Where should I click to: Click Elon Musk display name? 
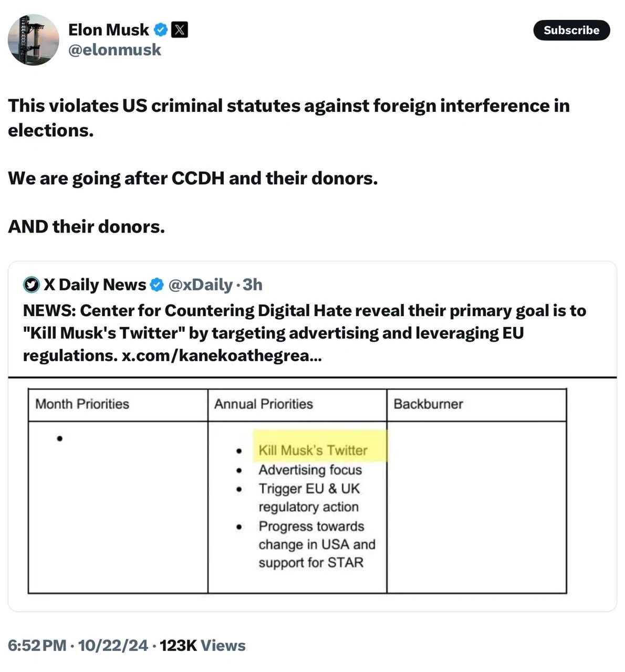coord(109,30)
